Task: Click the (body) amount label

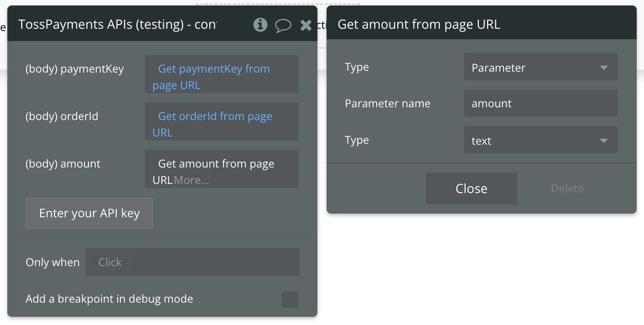Action: 63,164
